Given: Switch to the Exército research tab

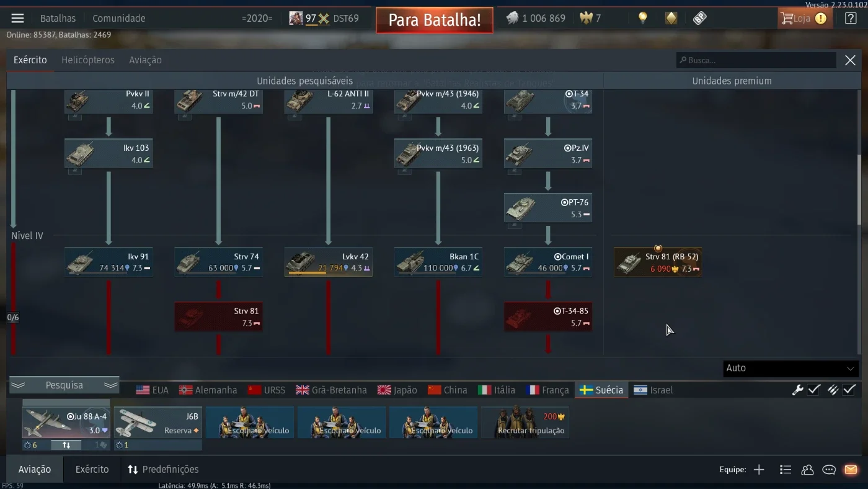Looking at the screenshot, I should 30,60.
